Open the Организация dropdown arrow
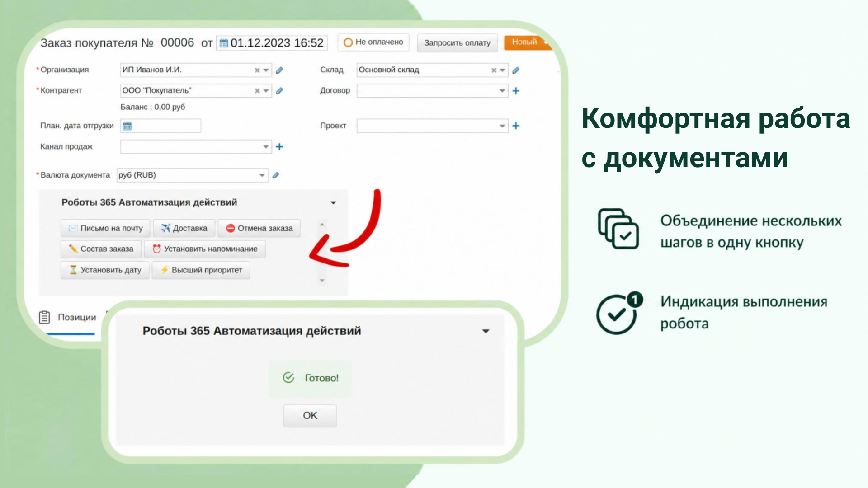 [266, 70]
